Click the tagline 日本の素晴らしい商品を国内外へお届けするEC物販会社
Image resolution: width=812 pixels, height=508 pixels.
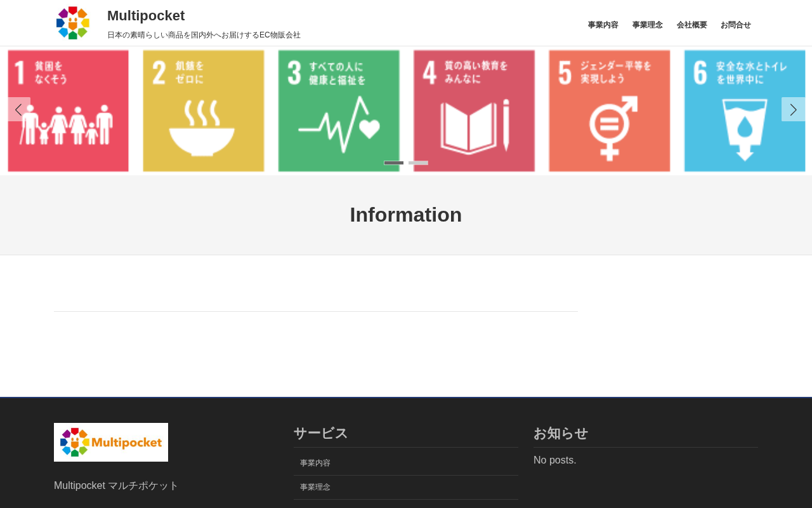pos(204,35)
